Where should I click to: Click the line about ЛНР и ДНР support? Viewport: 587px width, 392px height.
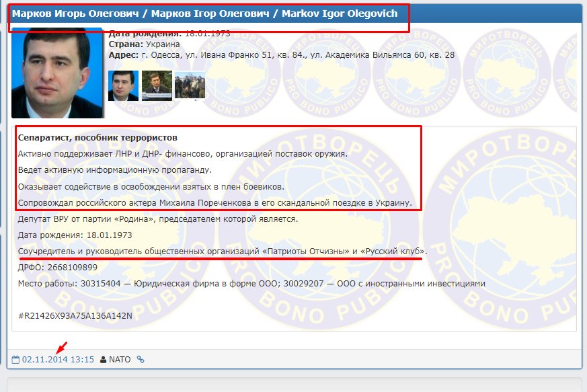coord(183,154)
